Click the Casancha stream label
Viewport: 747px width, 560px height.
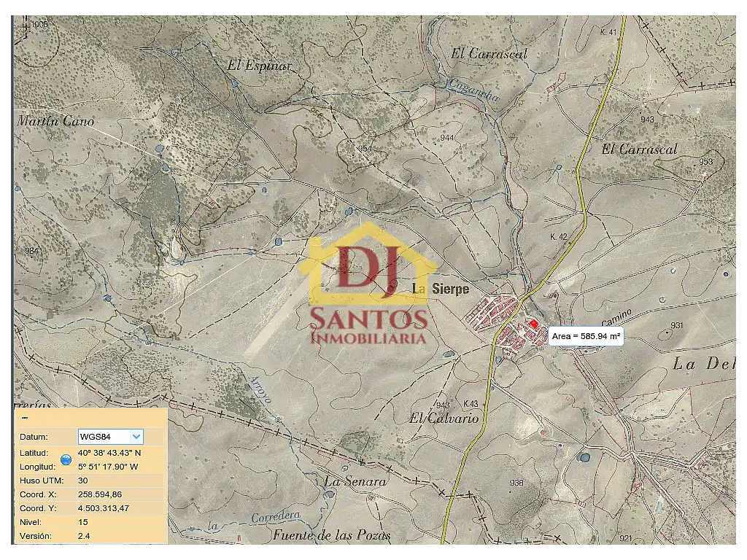pyautogui.click(x=473, y=90)
